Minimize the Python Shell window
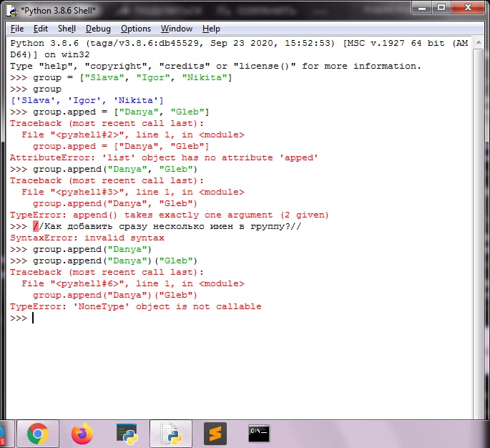 [422, 7]
